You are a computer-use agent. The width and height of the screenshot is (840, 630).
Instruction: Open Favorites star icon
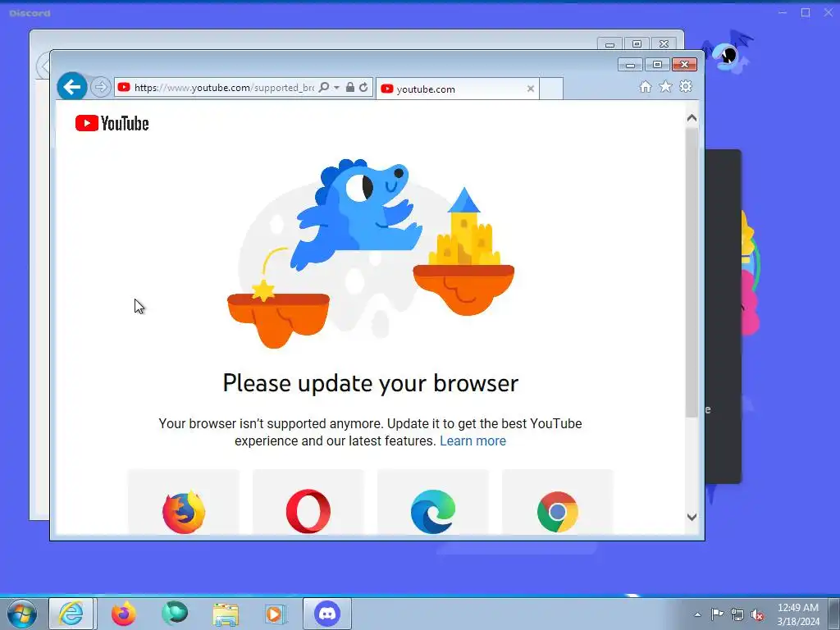pyautogui.click(x=665, y=86)
